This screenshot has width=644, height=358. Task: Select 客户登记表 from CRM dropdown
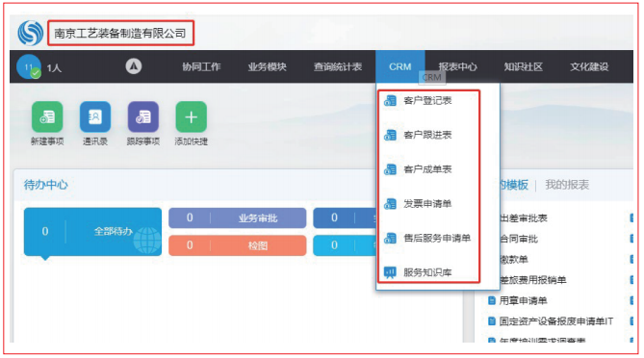click(428, 100)
